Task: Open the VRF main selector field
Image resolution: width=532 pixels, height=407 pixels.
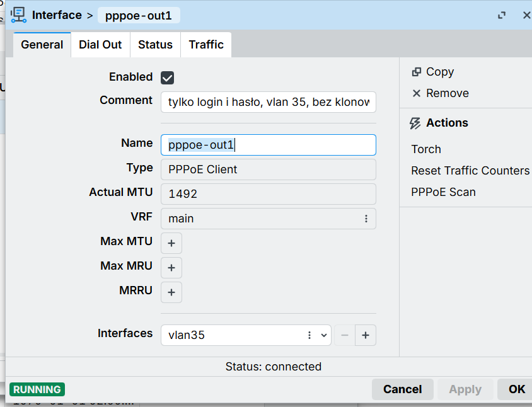Action: click(x=269, y=219)
